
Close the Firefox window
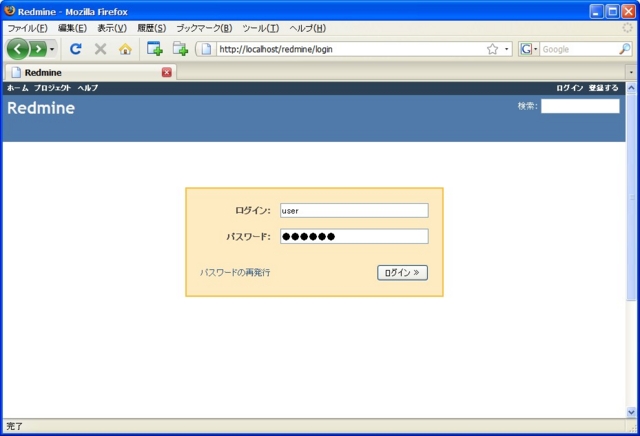(628, 11)
